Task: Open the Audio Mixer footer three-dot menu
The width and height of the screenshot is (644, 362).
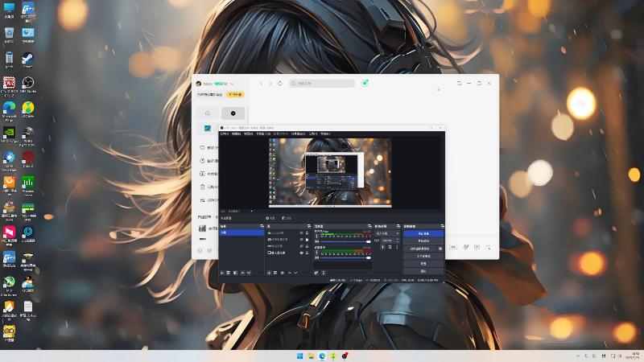Action: [x=324, y=273]
